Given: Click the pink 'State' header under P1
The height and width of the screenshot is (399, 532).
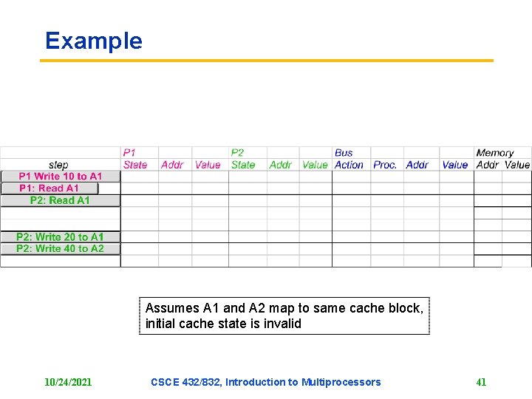Looking at the screenshot, I should [x=135, y=165].
